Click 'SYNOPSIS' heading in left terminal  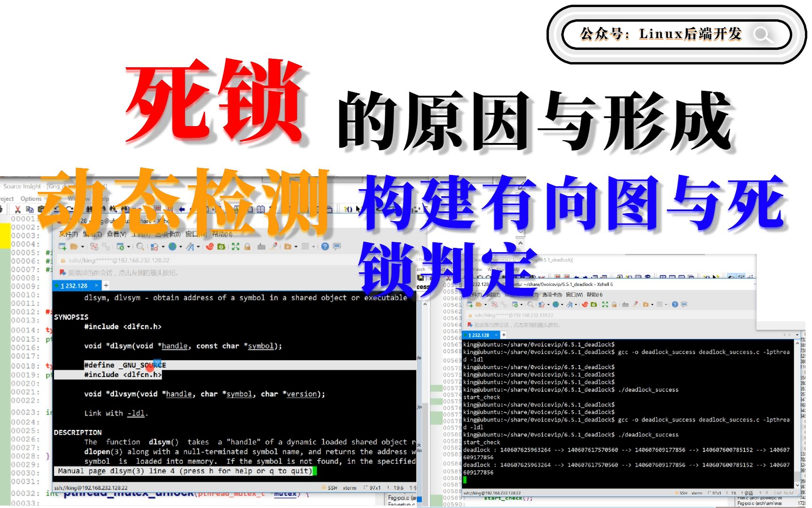(x=71, y=317)
